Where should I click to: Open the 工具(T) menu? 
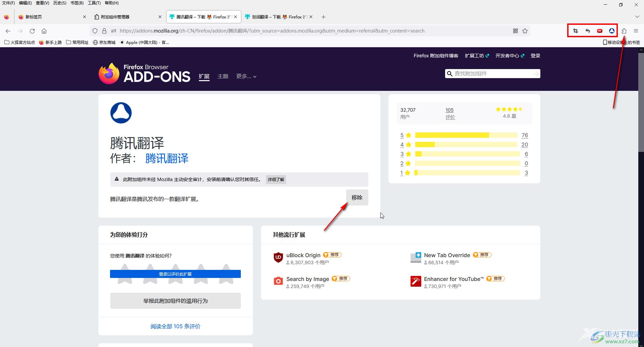click(x=94, y=3)
